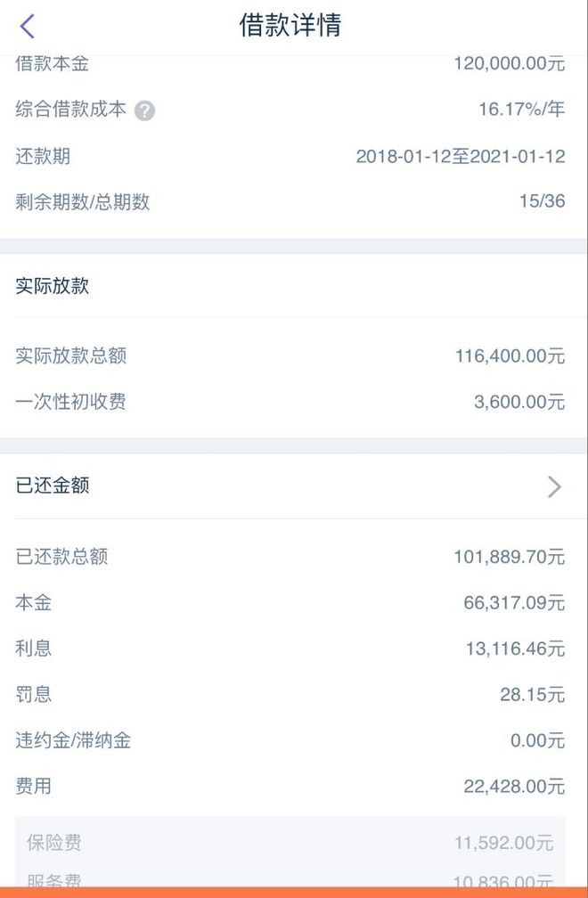
Task: Select the 一次性初收费 fee row
Action: pyautogui.click(x=294, y=401)
